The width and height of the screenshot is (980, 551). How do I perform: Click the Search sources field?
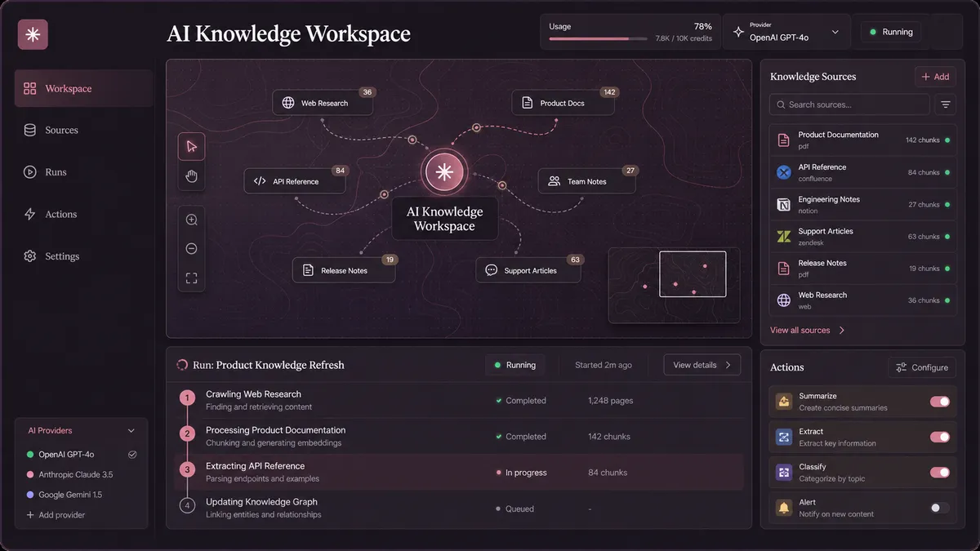coord(849,104)
